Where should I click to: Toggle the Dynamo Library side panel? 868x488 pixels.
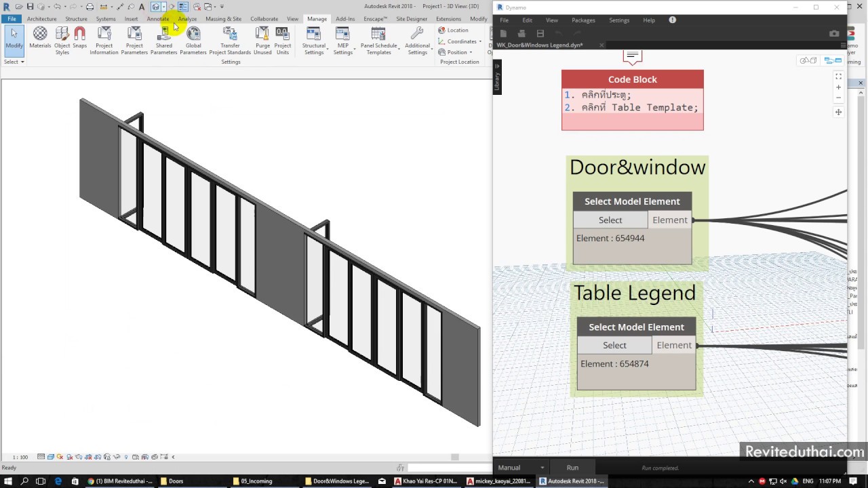click(497, 78)
